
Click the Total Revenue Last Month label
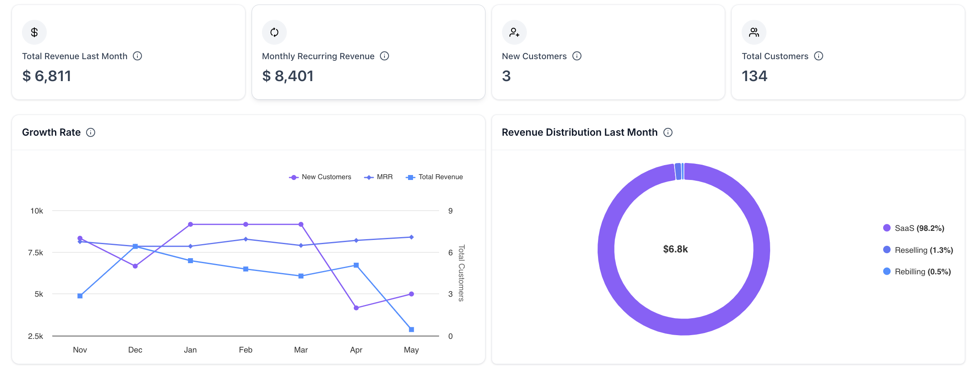pos(74,56)
